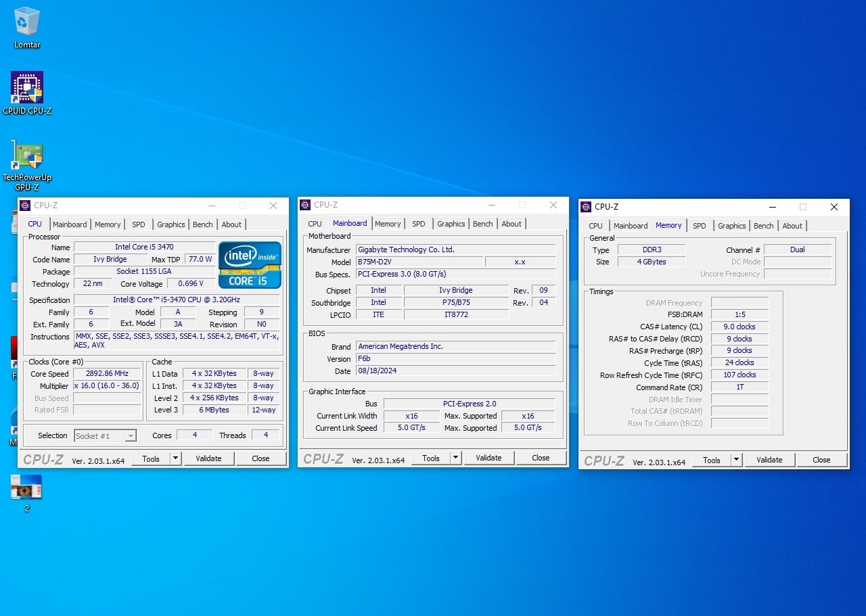Expand Tools dropdown arrow in CPU window
866x616 pixels.
click(x=175, y=458)
